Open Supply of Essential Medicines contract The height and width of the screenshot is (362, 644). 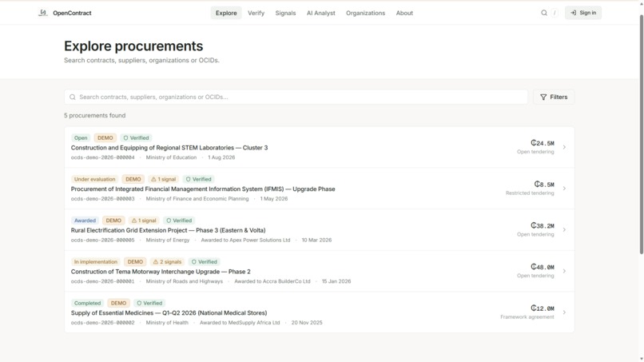(169, 312)
